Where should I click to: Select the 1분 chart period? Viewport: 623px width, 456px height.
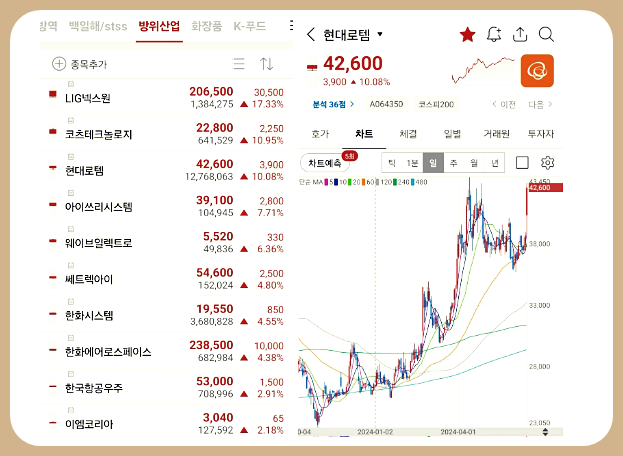click(412, 163)
